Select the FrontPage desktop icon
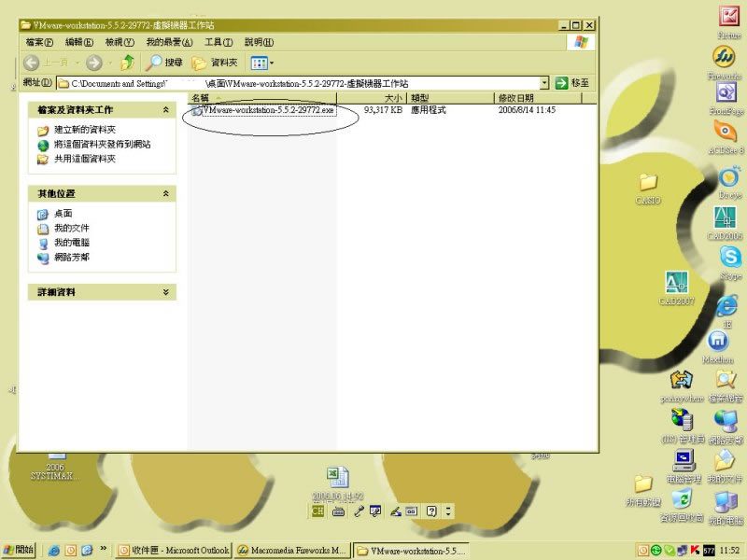This screenshot has height=560, width=747. click(726, 92)
